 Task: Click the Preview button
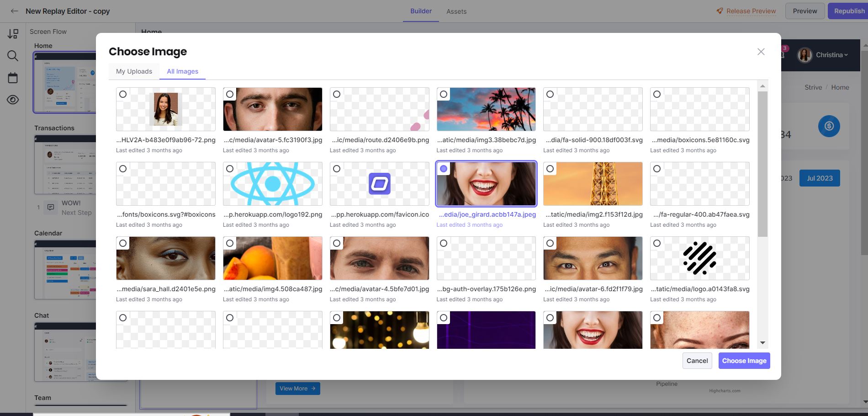click(805, 11)
